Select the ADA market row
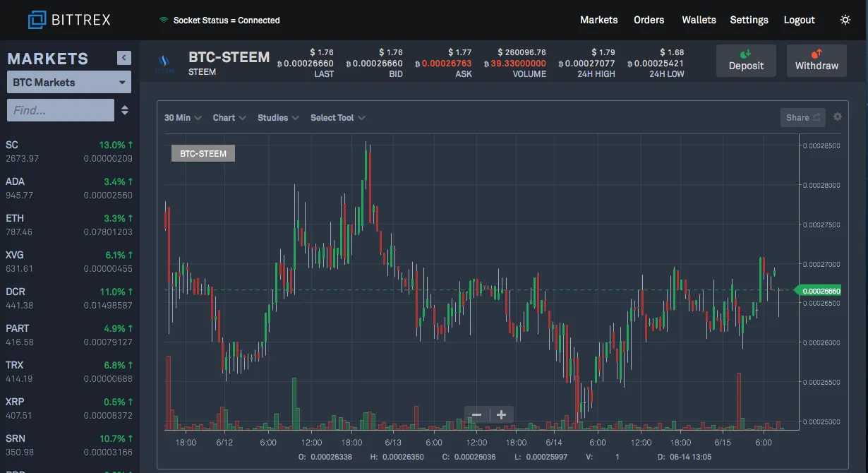Image resolution: width=868 pixels, height=473 pixels. point(69,188)
